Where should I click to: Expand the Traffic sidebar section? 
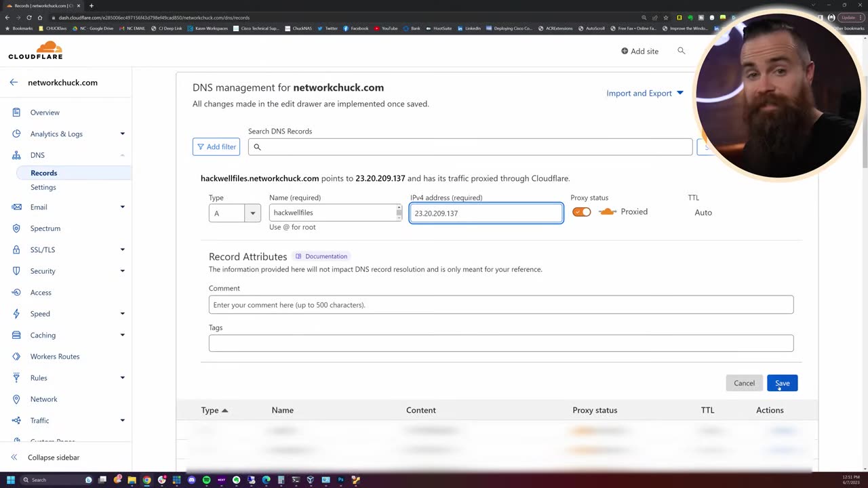pyautogui.click(x=123, y=421)
